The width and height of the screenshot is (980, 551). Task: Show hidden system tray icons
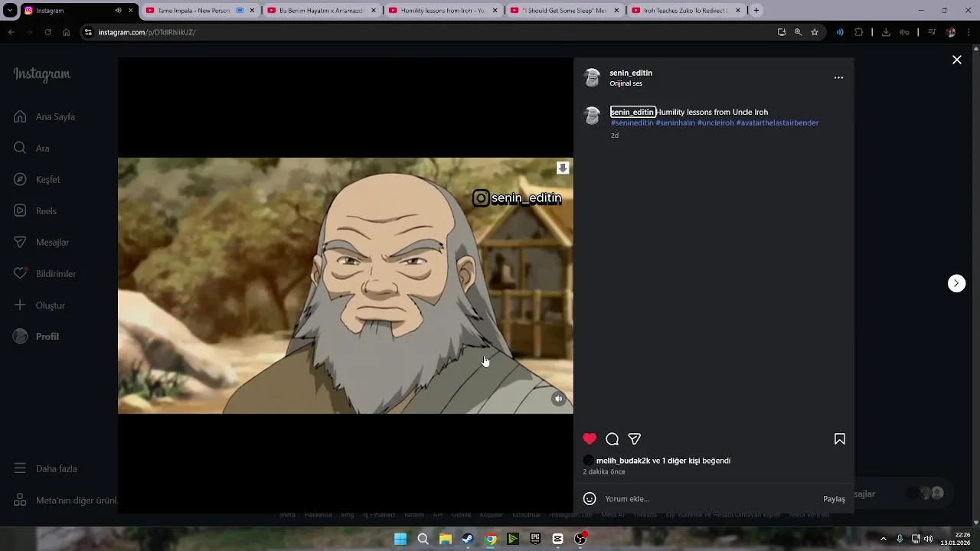click(x=883, y=539)
